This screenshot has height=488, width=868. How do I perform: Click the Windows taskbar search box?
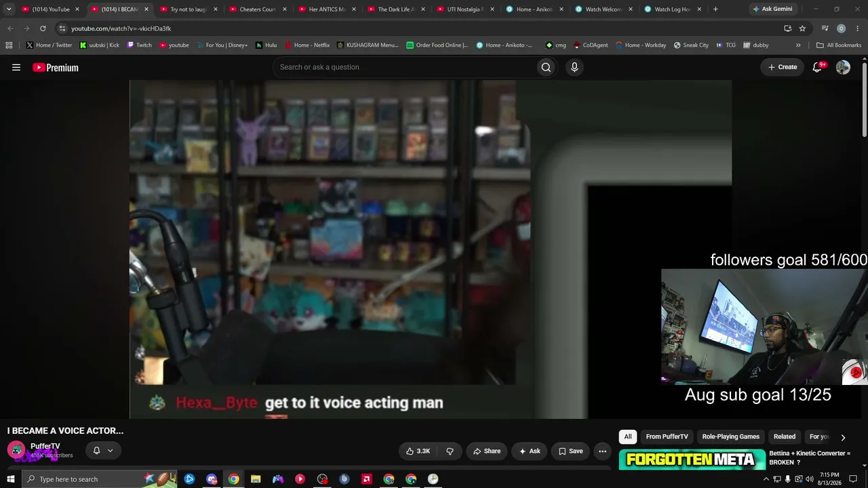click(x=99, y=479)
